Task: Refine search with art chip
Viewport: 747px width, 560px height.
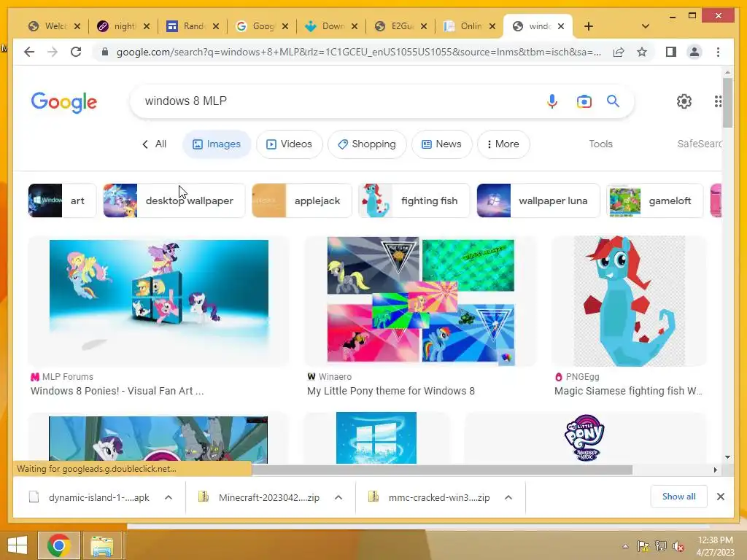Action: pyautogui.click(x=63, y=201)
